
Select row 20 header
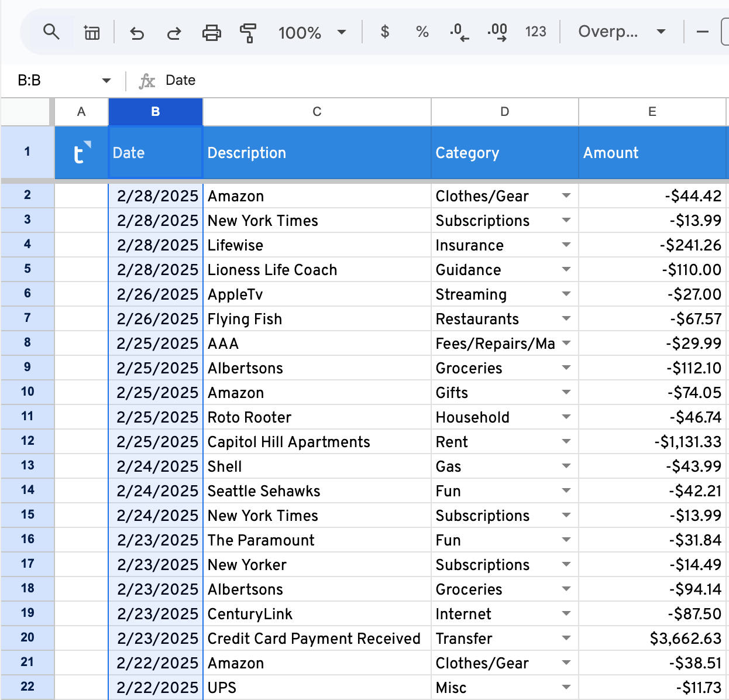pos(27,638)
